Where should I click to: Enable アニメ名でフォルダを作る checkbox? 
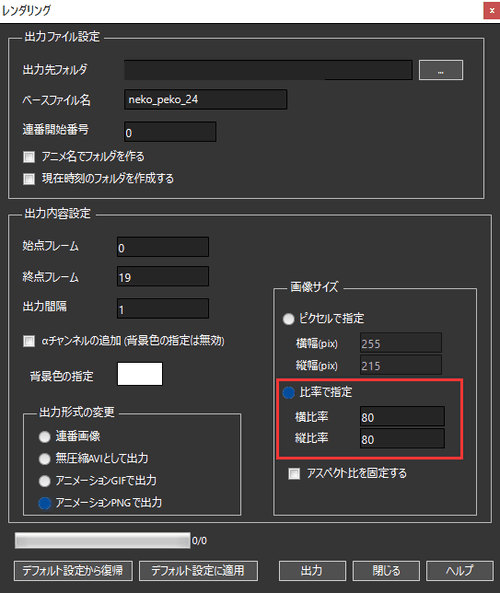click(29, 157)
